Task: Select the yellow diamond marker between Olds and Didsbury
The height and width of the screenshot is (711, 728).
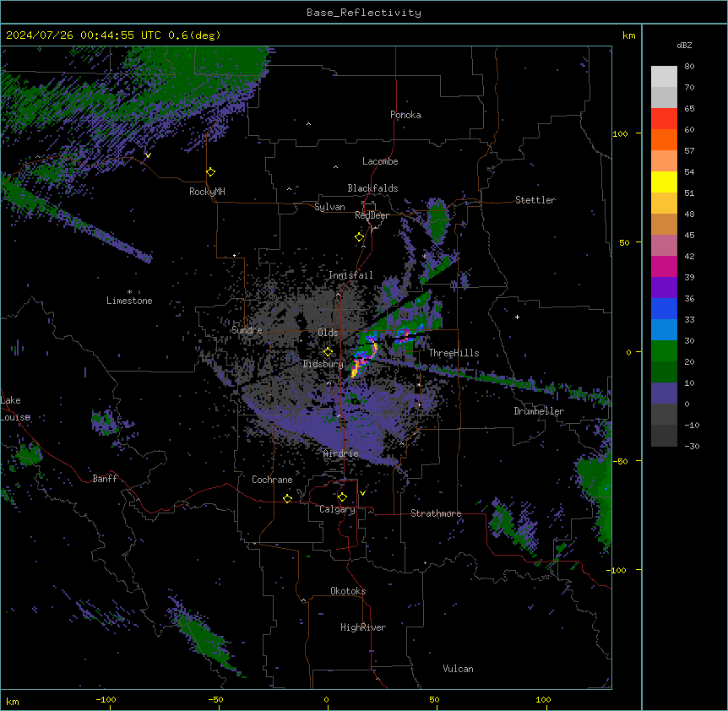Action: (x=328, y=352)
